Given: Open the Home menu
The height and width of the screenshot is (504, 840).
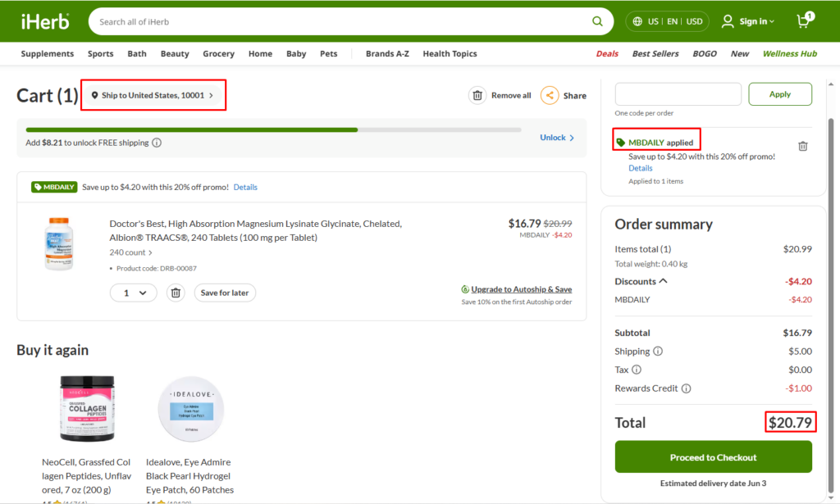Looking at the screenshot, I should point(260,53).
